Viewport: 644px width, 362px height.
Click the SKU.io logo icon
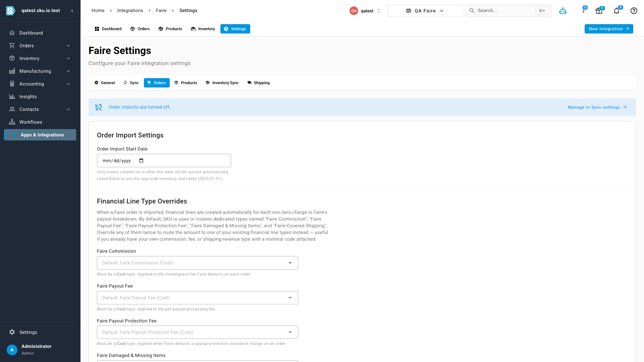[x=11, y=11]
